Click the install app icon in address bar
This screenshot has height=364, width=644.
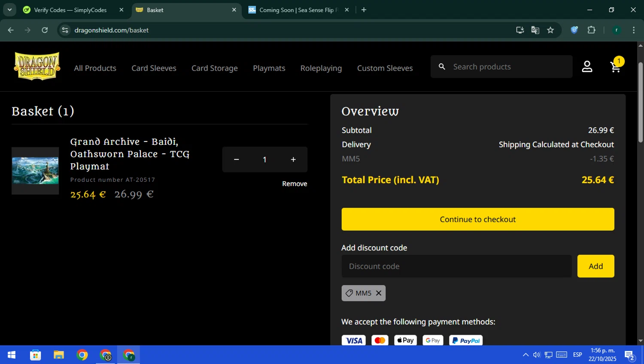[520, 30]
